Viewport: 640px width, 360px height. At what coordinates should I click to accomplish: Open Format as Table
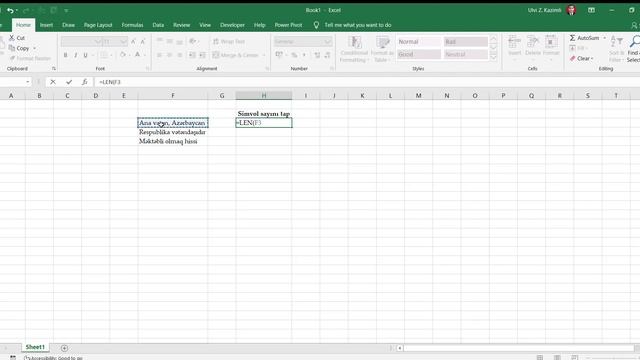[382, 49]
